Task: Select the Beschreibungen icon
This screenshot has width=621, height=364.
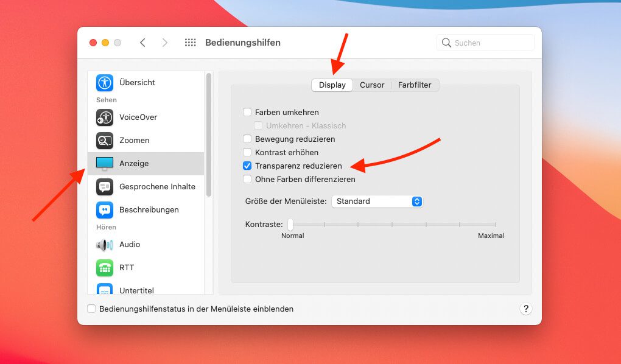Action: (x=105, y=209)
